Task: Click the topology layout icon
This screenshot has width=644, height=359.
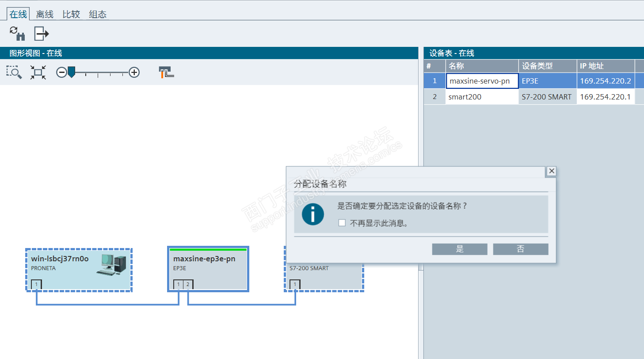Action: coord(166,72)
